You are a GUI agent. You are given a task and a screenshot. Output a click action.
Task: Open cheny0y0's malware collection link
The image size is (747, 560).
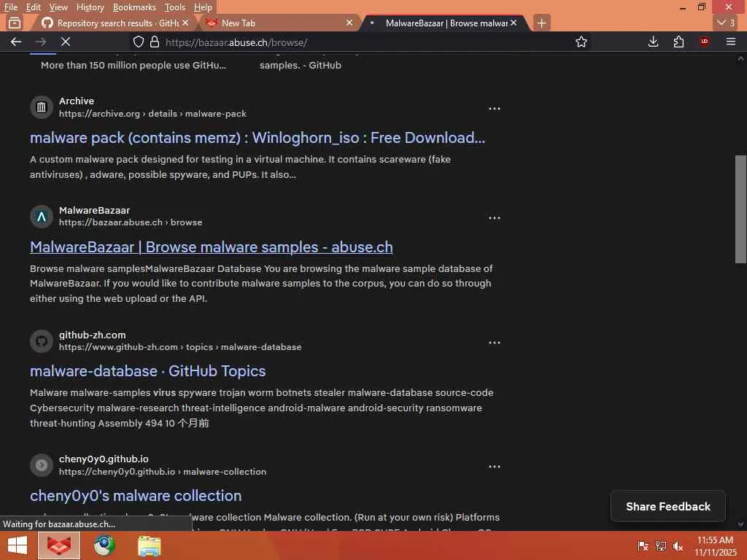(136, 496)
